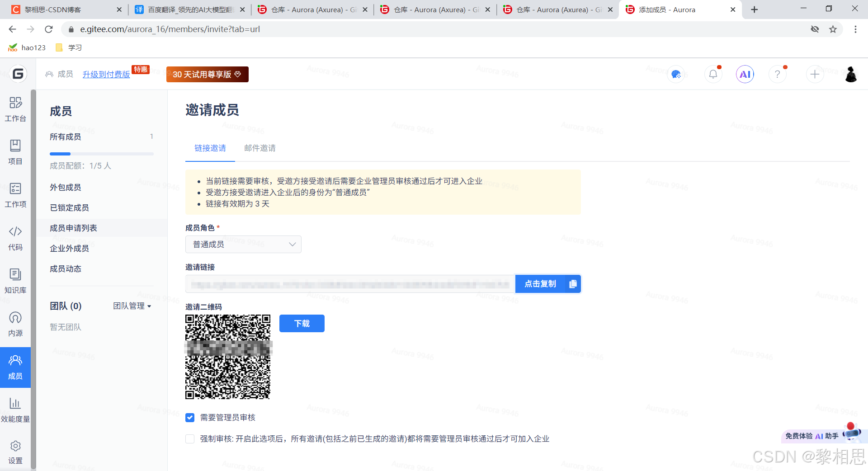868x471 pixels.
Task: Click the 点击复制 copy link button
Action: [x=548, y=284]
